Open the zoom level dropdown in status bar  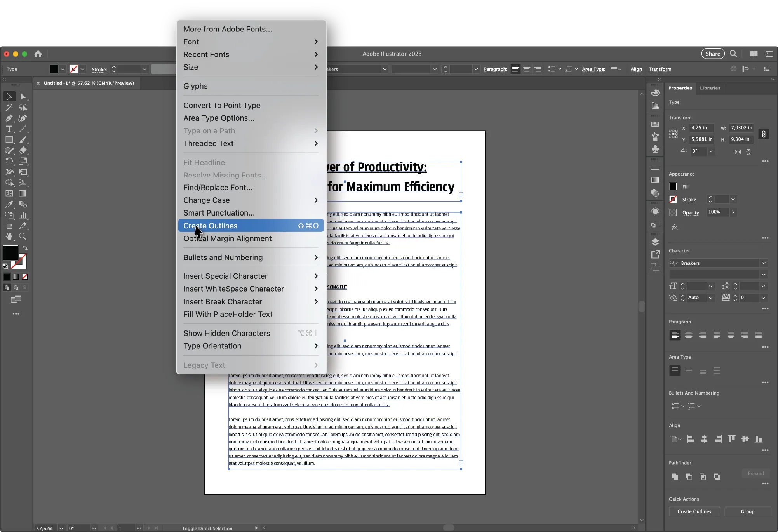coord(61,528)
